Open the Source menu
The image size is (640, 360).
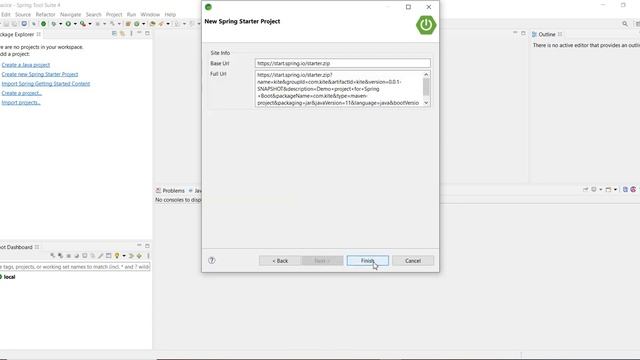coord(23,14)
